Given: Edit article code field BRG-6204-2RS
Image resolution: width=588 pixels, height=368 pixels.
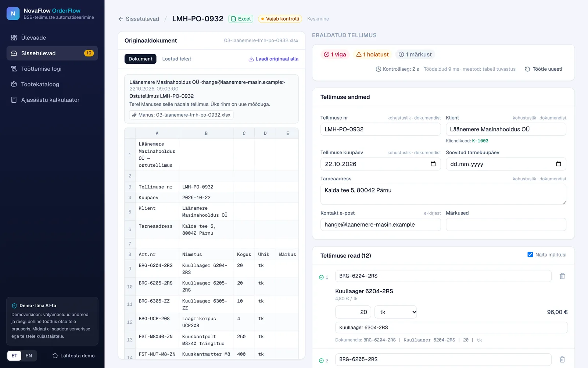Looking at the screenshot, I should [443, 276].
